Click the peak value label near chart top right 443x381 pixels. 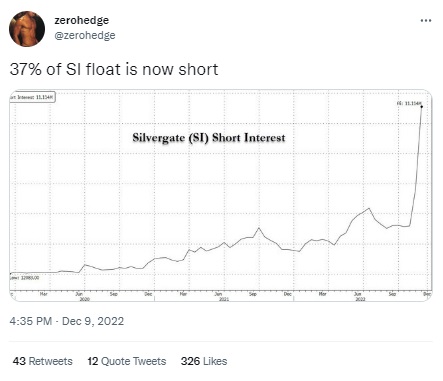tap(409, 103)
